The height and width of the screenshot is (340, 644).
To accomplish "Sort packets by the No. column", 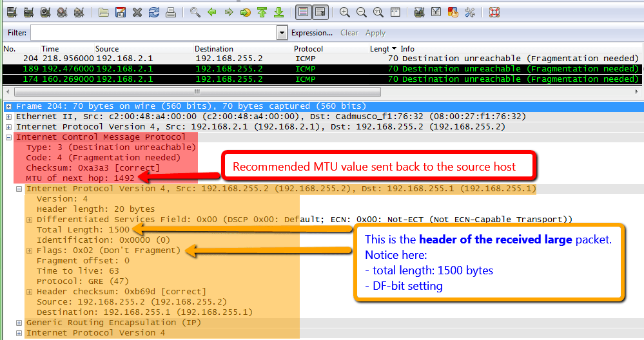I will (21, 49).
